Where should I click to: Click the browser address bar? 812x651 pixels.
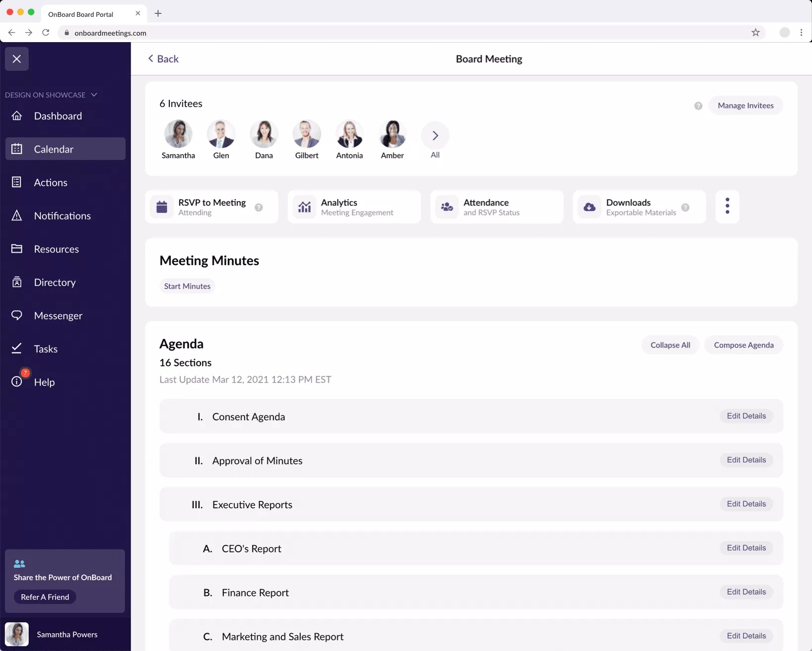(x=411, y=33)
